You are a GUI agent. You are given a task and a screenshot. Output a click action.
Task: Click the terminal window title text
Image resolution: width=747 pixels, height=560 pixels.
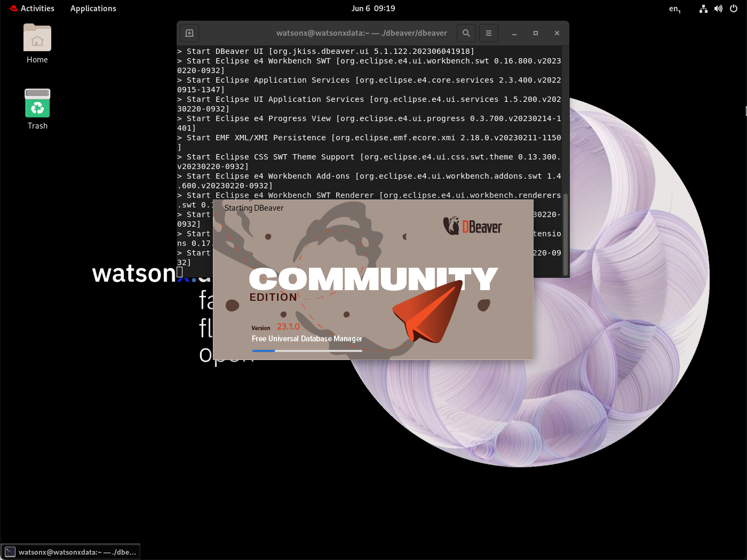click(x=362, y=33)
